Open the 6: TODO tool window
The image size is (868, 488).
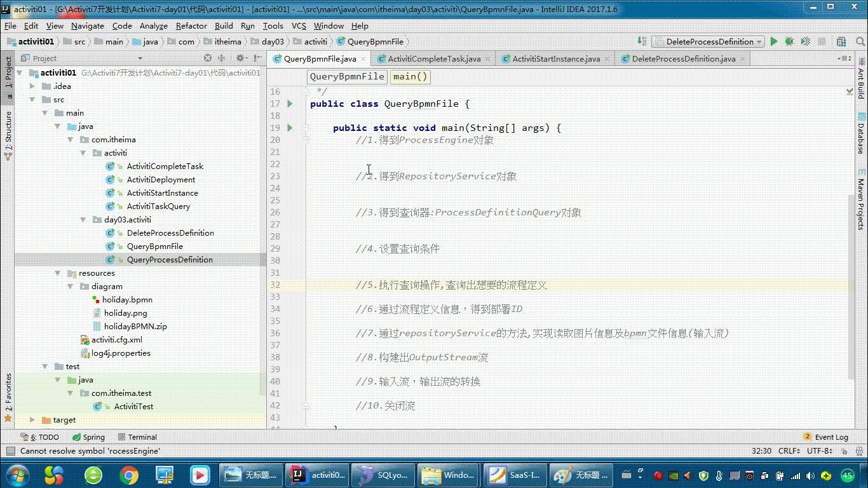point(39,437)
